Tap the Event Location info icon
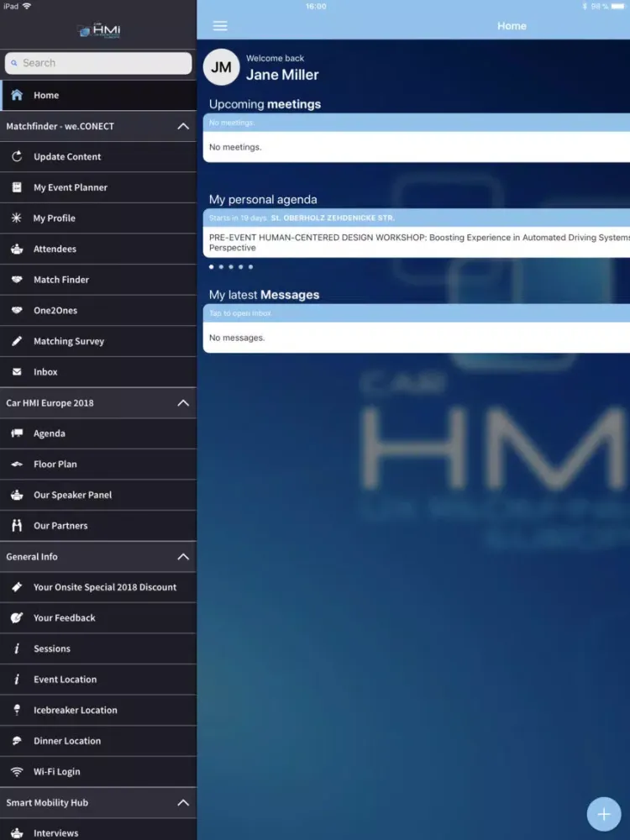The image size is (630, 840). coord(17,679)
